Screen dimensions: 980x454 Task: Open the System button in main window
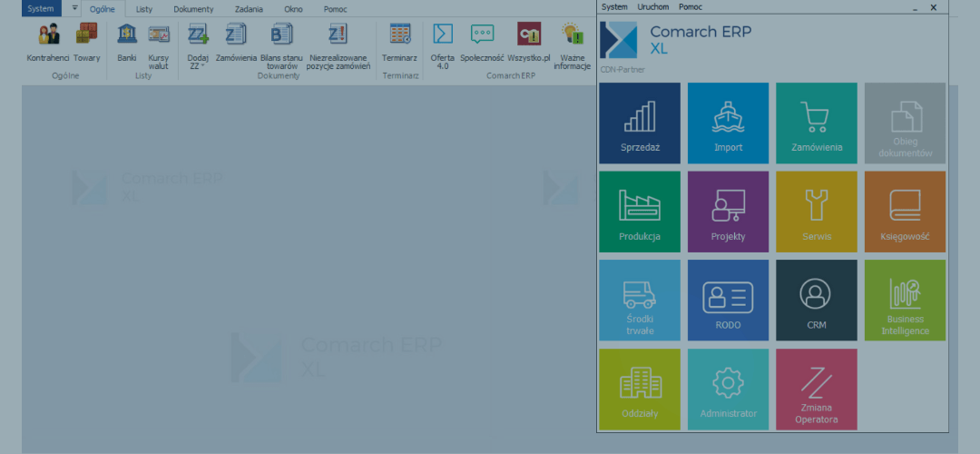click(x=41, y=9)
